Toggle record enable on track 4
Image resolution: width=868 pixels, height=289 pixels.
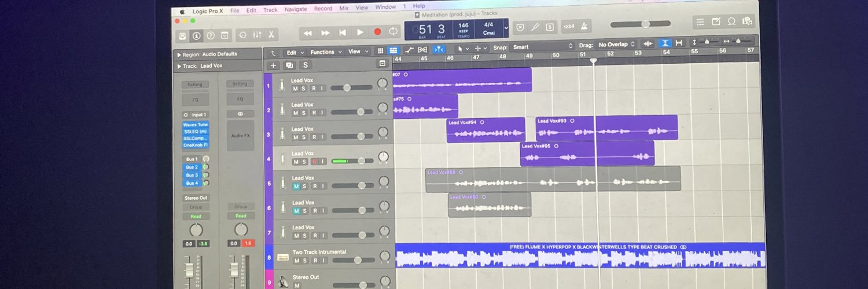[x=314, y=162]
